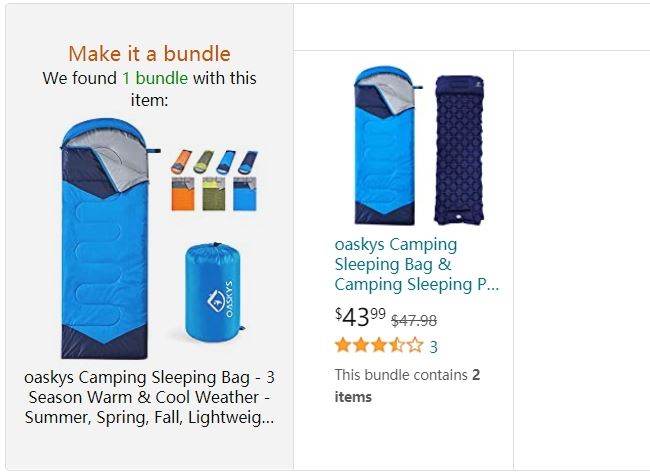
Task: Click the blue OASKYS compression sack image
Action: (214, 292)
